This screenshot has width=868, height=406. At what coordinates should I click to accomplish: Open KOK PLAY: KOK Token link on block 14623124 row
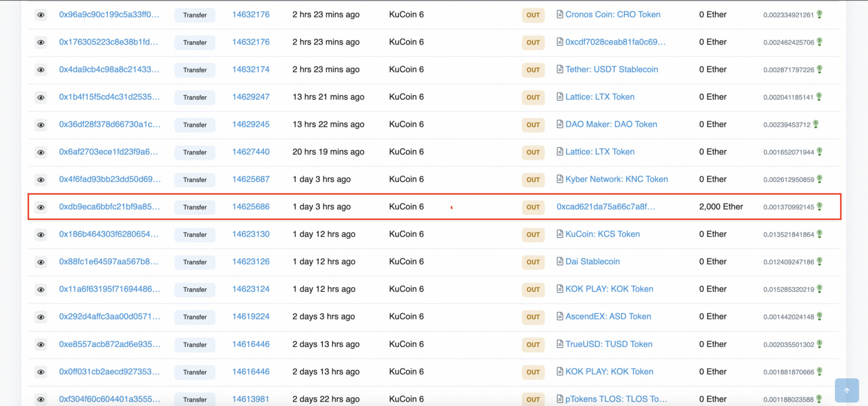pyautogui.click(x=609, y=289)
